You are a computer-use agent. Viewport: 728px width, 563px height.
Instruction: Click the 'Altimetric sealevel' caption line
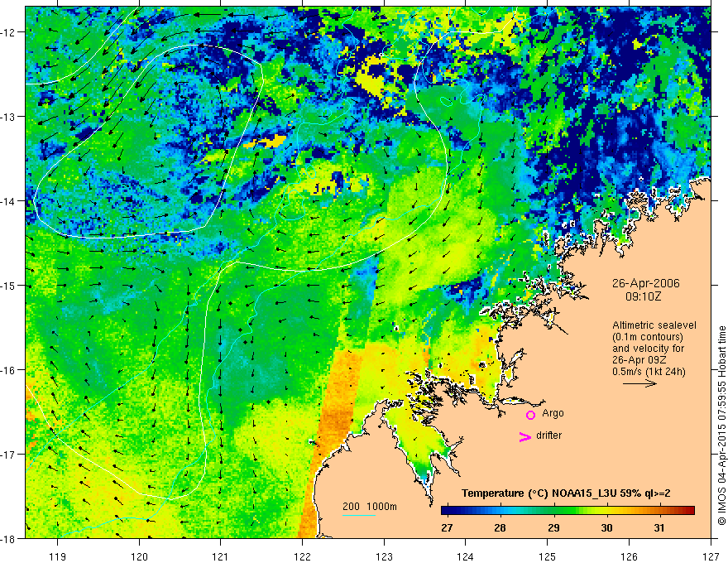pyautogui.click(x=654, y=325)
